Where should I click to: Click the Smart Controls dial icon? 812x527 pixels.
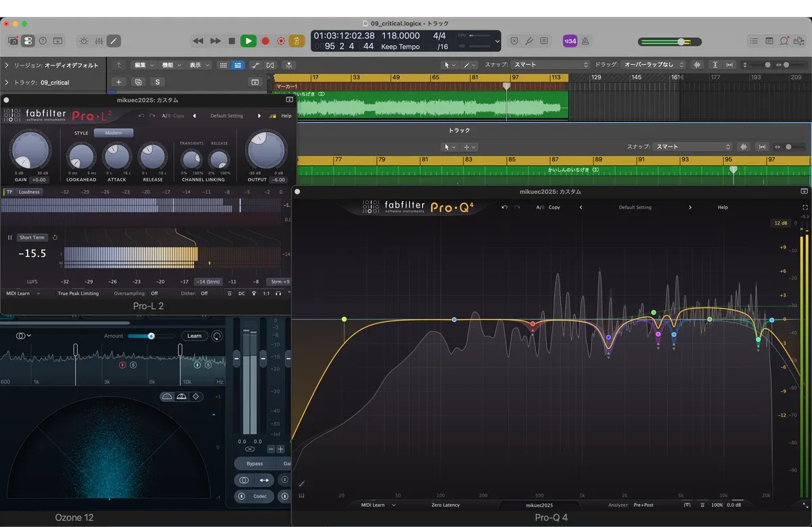83,41
